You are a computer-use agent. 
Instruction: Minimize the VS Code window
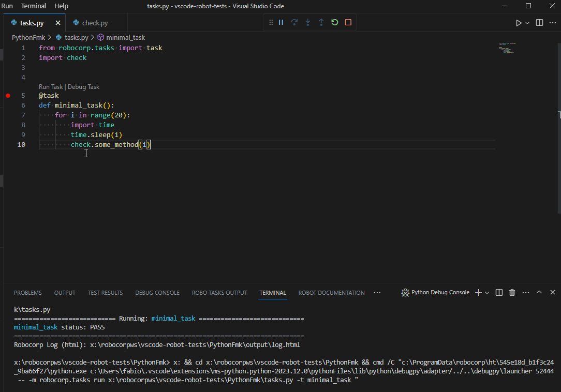tap(505, 6)
